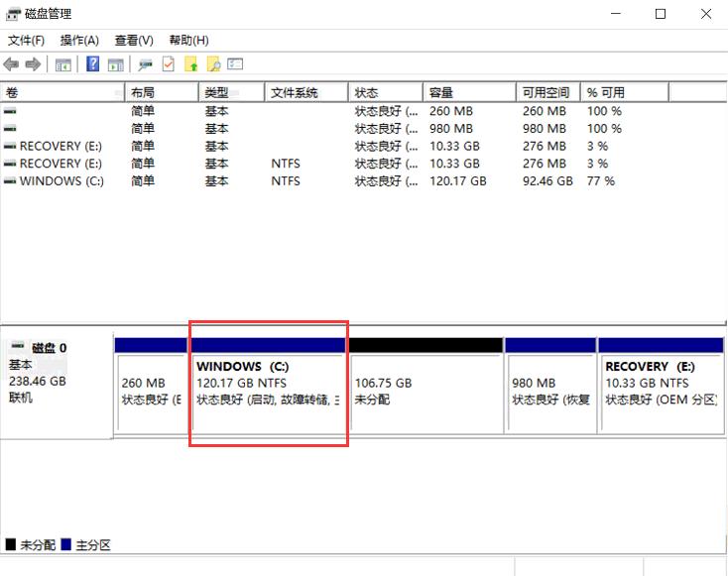Click the Disk Management title bar app icon
Viewport: 728px width, 576px height.
pos(13,14)
